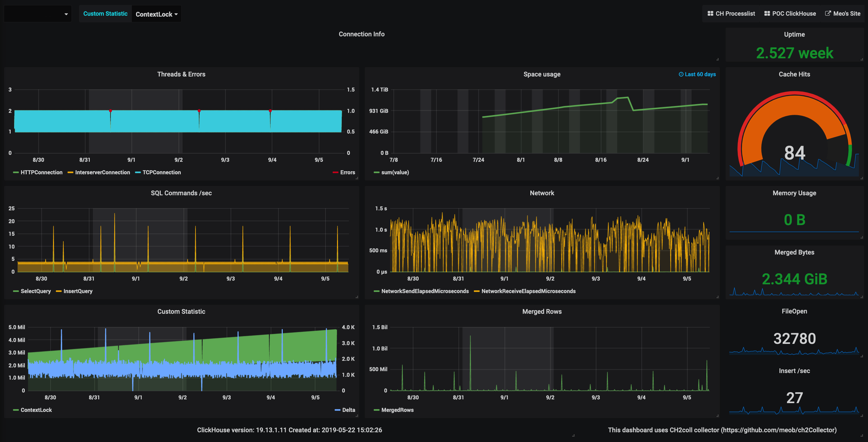This screenshot has height=442, width=868.
Task: Grab resize handle of Uptime panel
Action: coord(862,60)
